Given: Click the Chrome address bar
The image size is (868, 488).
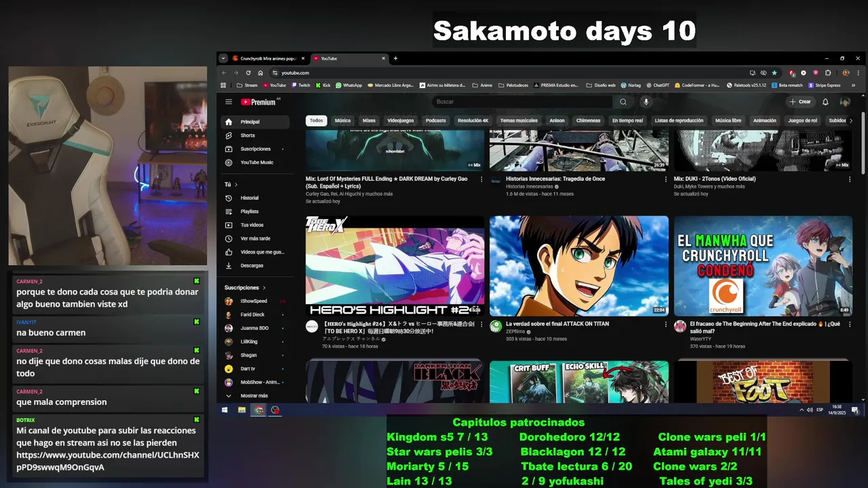Looking at the screenshot, I should click(x=509, y=73).
